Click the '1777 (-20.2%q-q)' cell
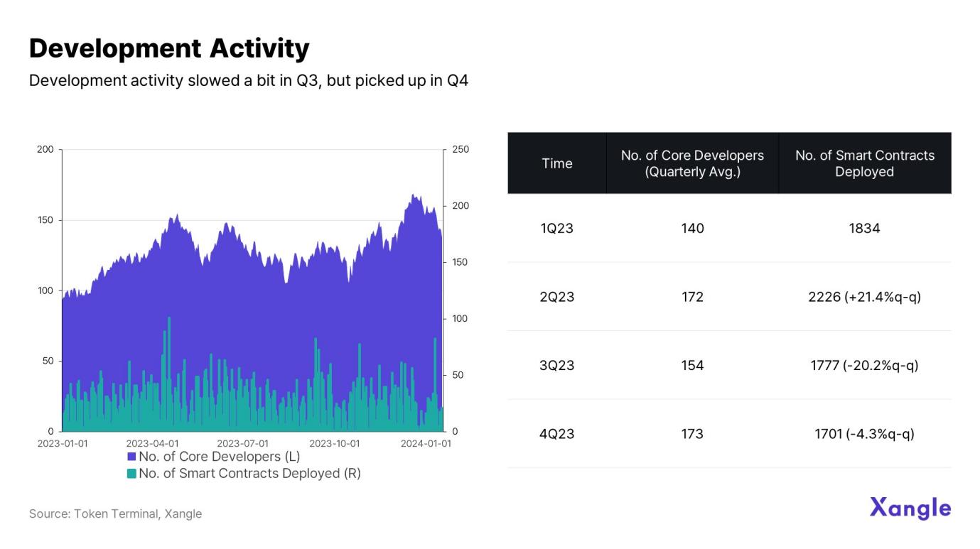The image size is (980, 549). tap(864, 365)
